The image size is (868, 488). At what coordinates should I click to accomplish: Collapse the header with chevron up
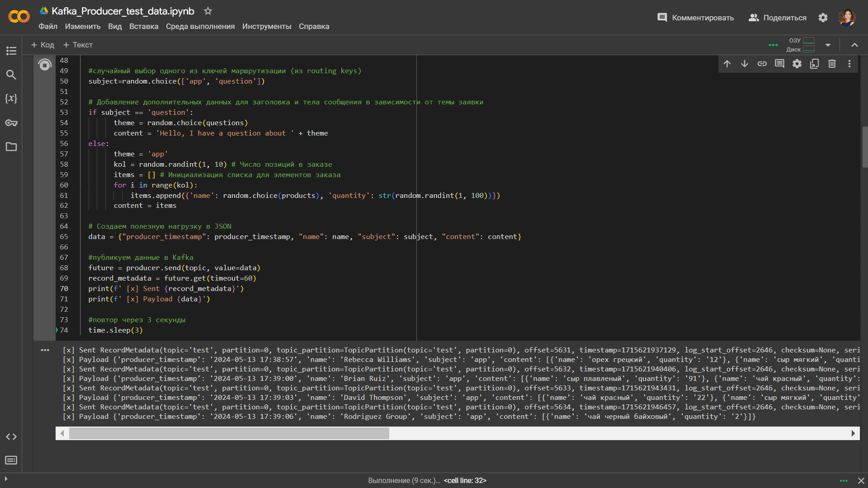pyautogui.click(x=854, y=45)
